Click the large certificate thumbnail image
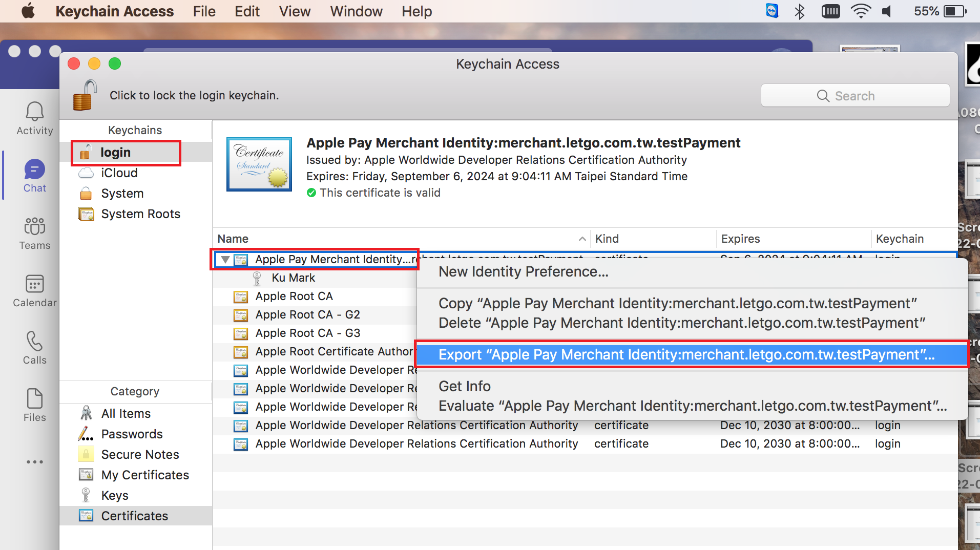 pyautogui.click(x=259, y=164)
